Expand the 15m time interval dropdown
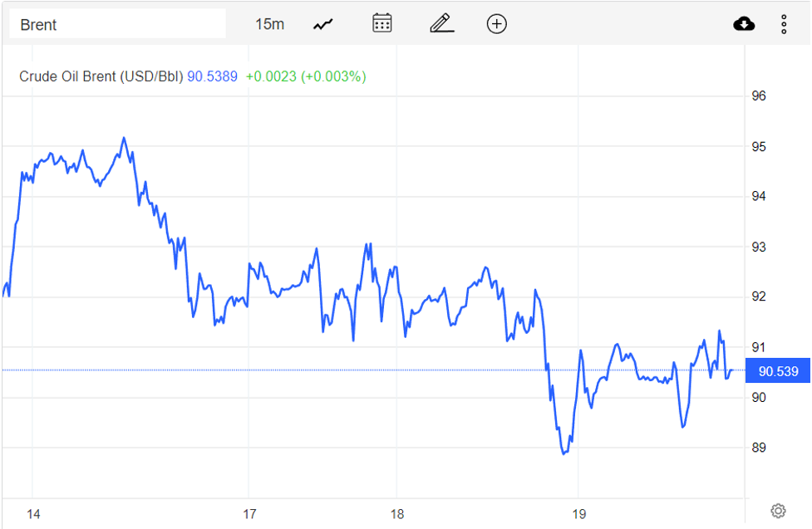The width and height of the screenshot is (812, 529). point(269,24)
